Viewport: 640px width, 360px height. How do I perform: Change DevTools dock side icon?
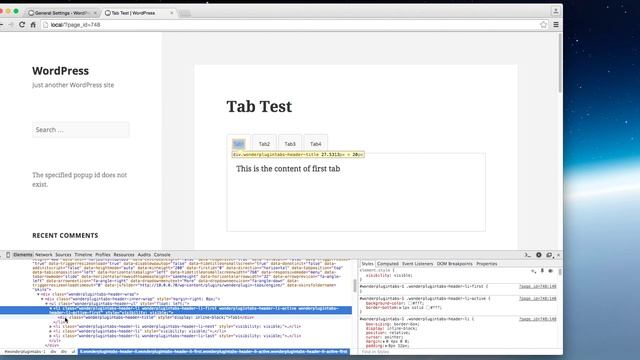[549, 255]
